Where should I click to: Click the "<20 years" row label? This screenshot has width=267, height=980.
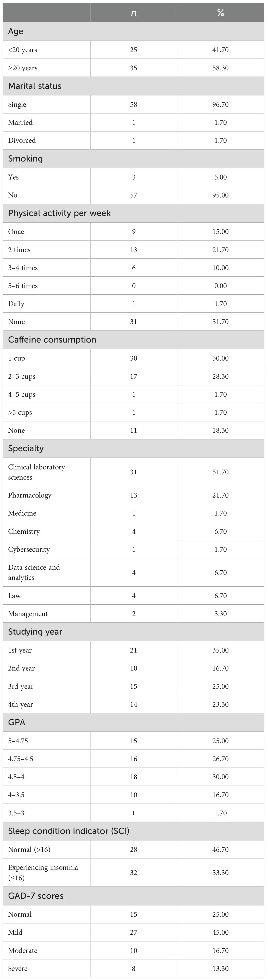point(22,50)
